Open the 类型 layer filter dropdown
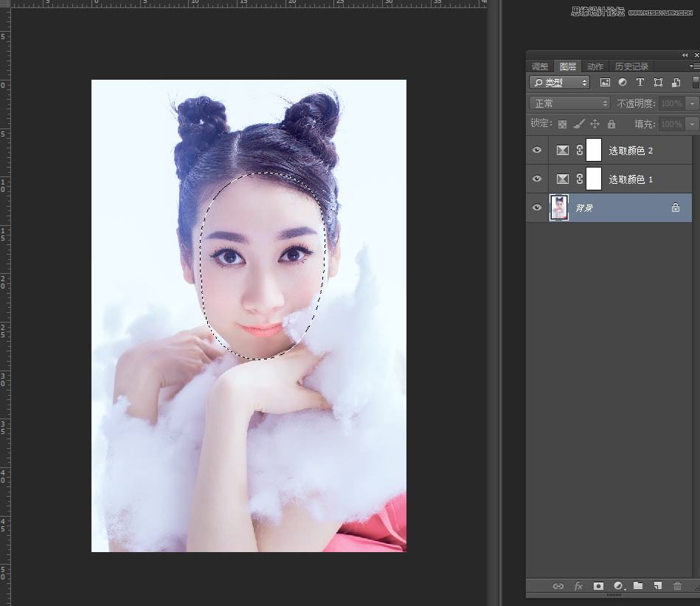The height and width of the screenshot is (606, 700). pyautogui.click(x=561, y=83)
